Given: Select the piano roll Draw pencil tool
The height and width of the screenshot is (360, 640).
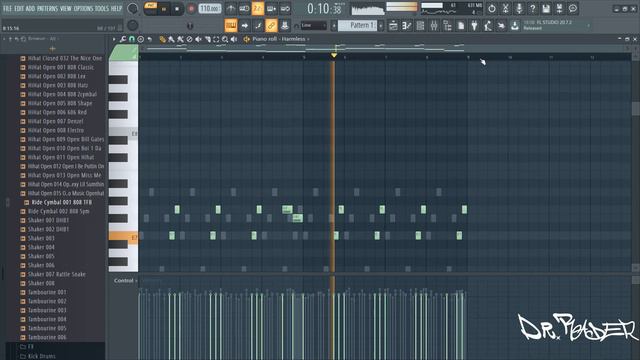Looking at the screenshot, I should [x=162, y=39].
